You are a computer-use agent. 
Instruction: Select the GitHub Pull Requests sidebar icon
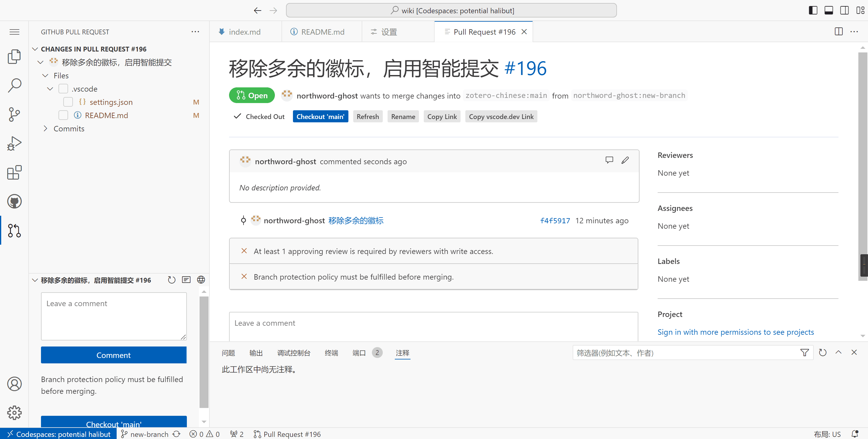coord(14,230)
